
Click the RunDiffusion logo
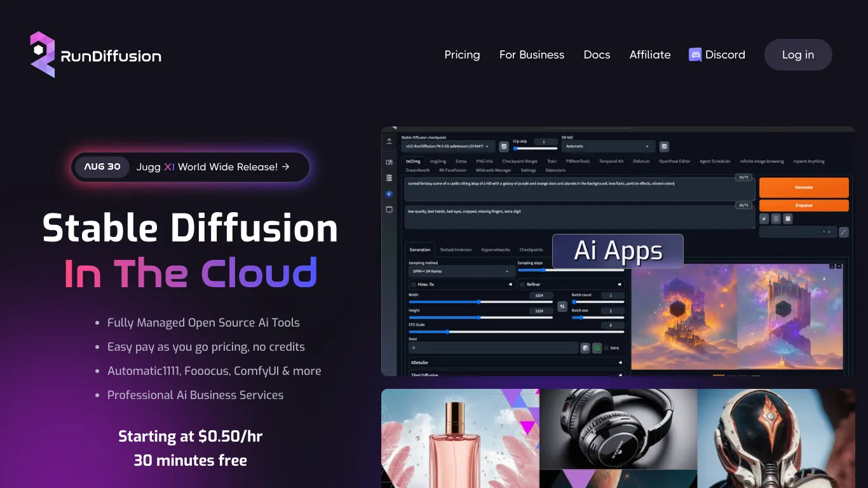(x=94, y=55)
